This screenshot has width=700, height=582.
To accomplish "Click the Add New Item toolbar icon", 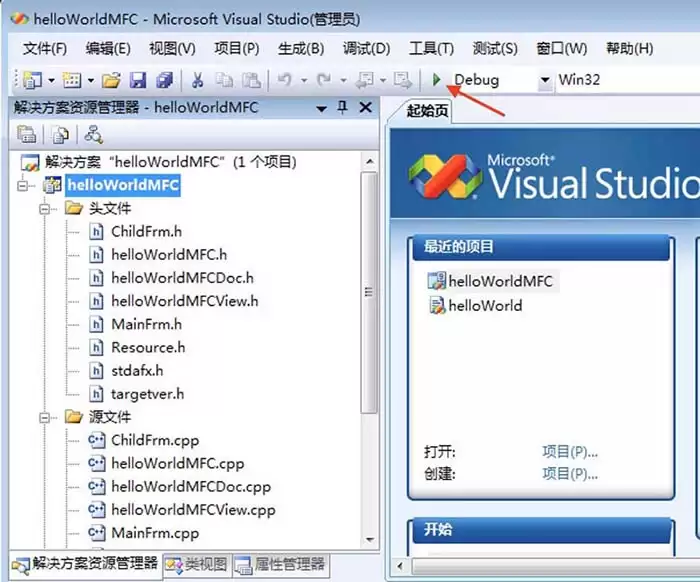I will click(72, 80).
